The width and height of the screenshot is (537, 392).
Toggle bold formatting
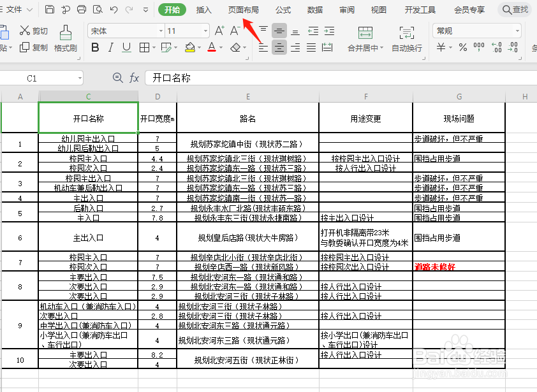[94, 48]
